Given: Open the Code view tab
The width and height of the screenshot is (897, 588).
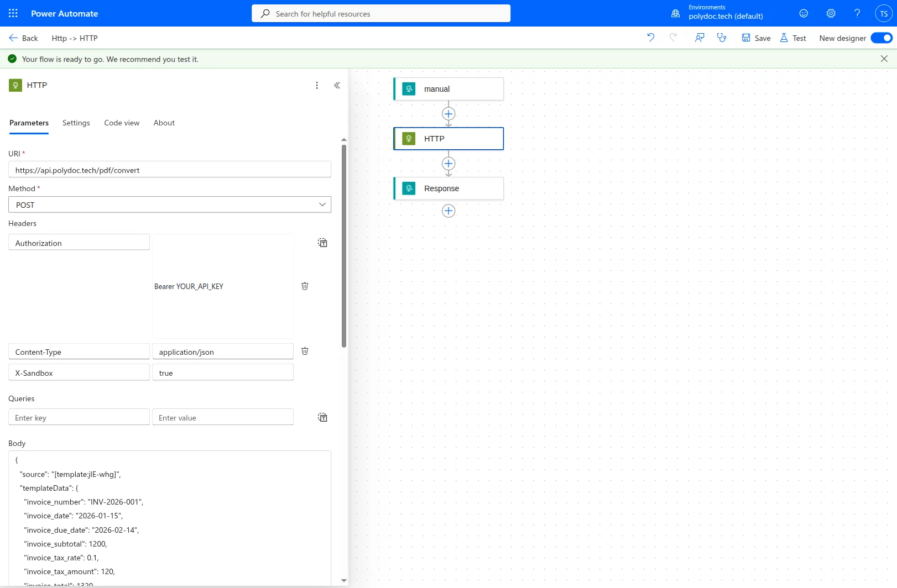Looking at the screenshot, I should click(x=122, y=123).
